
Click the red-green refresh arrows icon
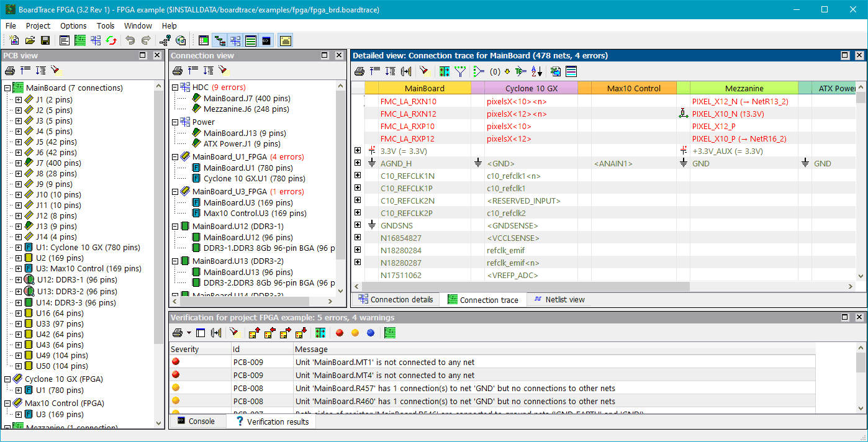(111, 41)
